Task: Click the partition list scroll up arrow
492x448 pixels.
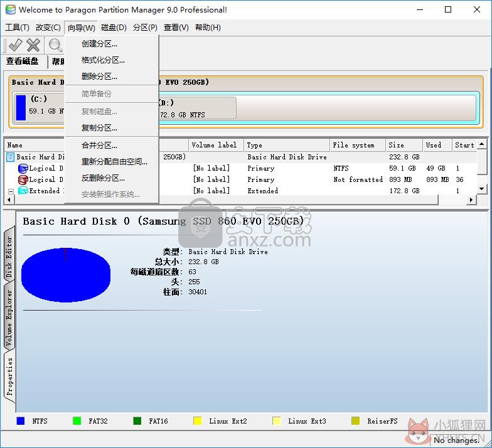Action: pyautogui.click(x=482, y=144)
